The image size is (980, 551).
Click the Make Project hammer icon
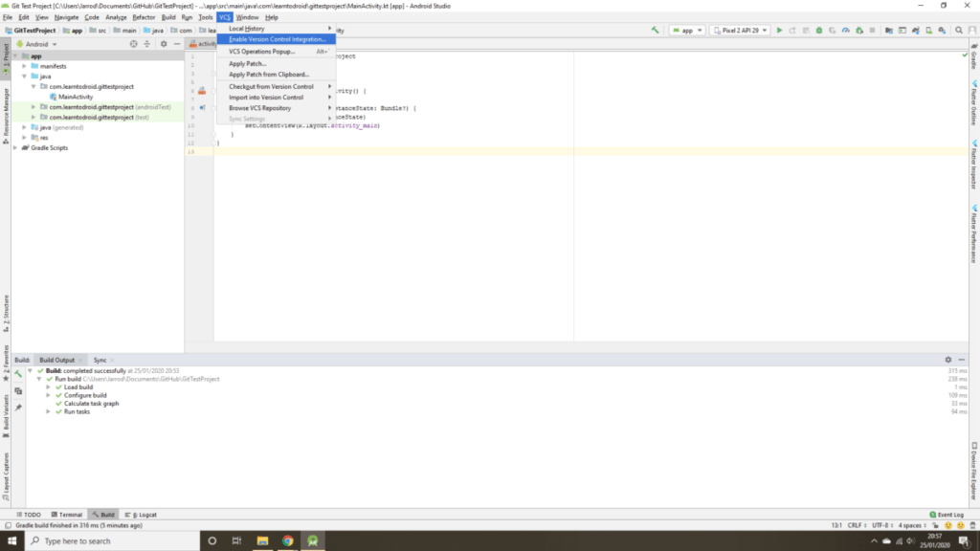point(655,31)
